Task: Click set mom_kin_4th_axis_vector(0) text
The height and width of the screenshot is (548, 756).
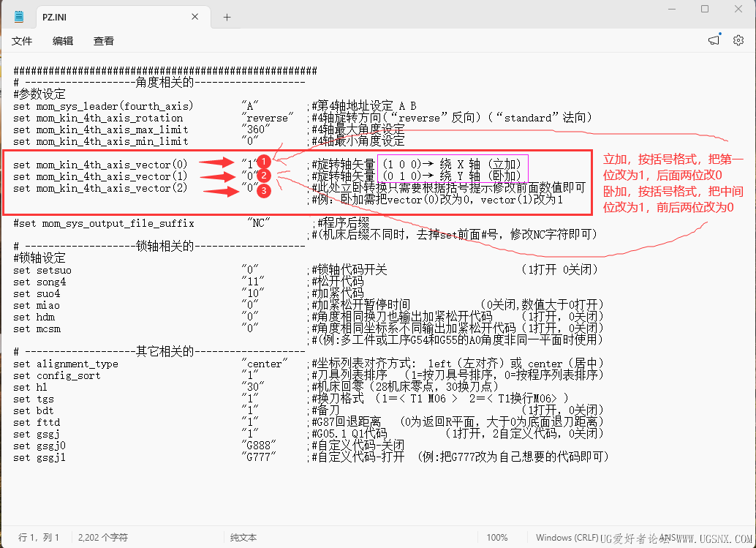Action: click(100, 165)
